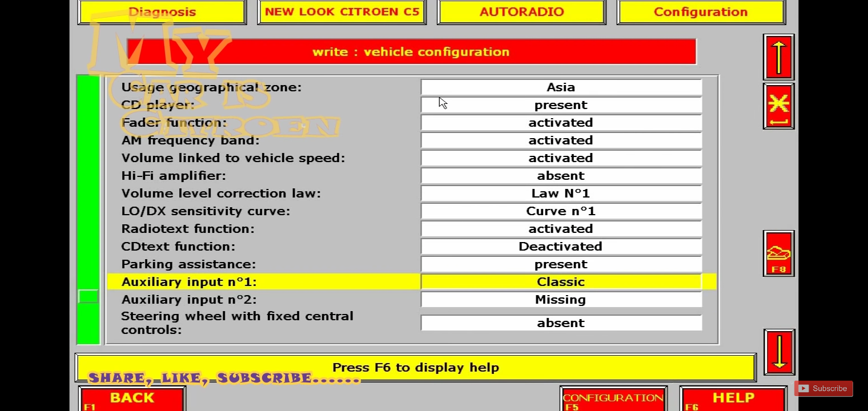The height and width of the screenshot is (411, 868).
Task: Click the F8 vehicle icon button
Action: pyautogui.click(x=779, y=253)
